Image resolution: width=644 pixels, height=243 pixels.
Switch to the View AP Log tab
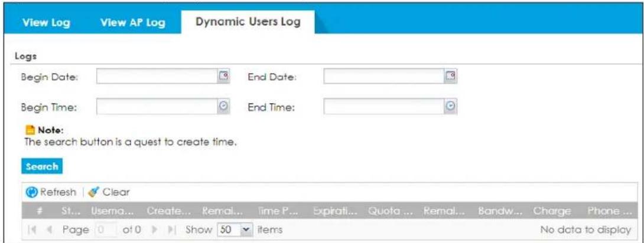pos(133,22)
